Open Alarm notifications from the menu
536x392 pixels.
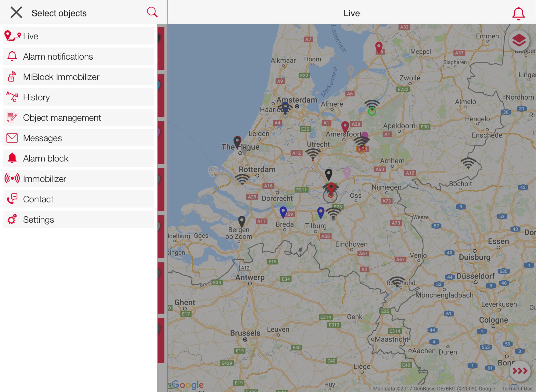[x=79, y=56]
